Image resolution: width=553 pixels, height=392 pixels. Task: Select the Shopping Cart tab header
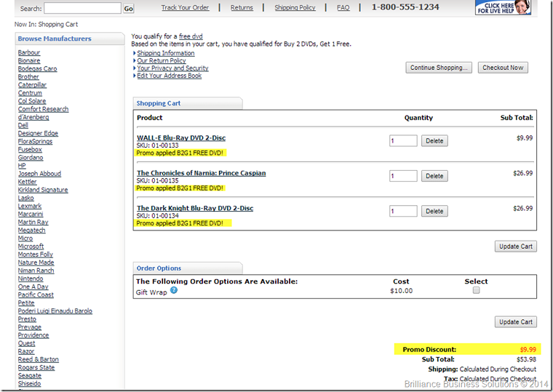(x=188, y=103)
